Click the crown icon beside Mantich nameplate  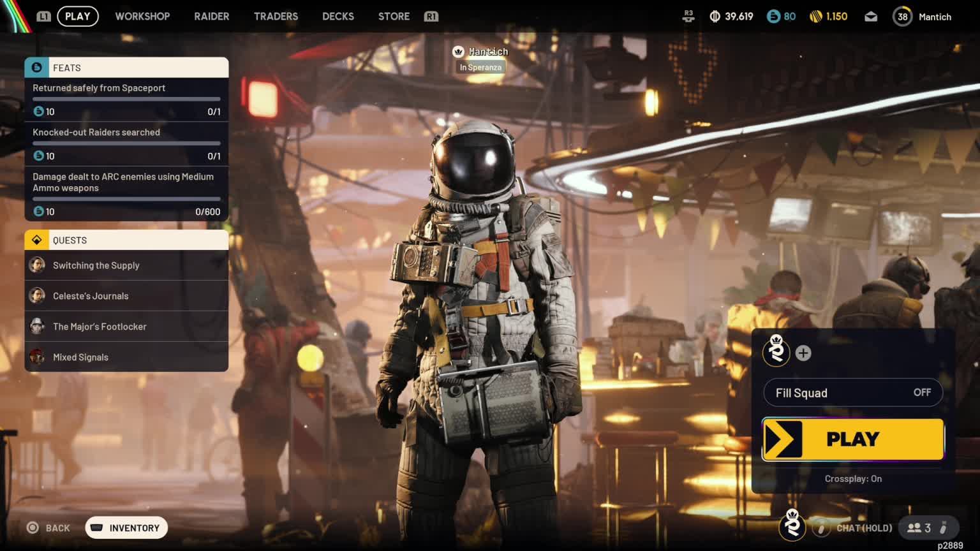(458, 52)
